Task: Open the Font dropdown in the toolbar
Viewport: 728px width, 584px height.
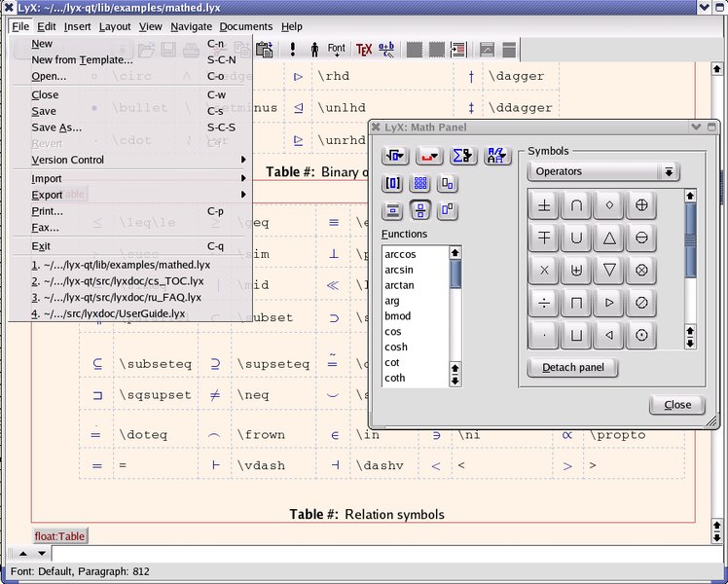Action: pyautogui.click(x=337, y=50)
